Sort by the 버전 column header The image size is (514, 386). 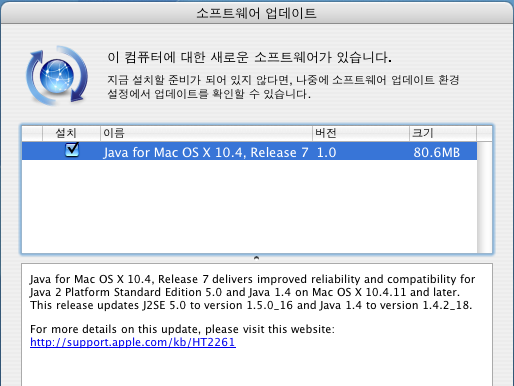tap(361, 133)
